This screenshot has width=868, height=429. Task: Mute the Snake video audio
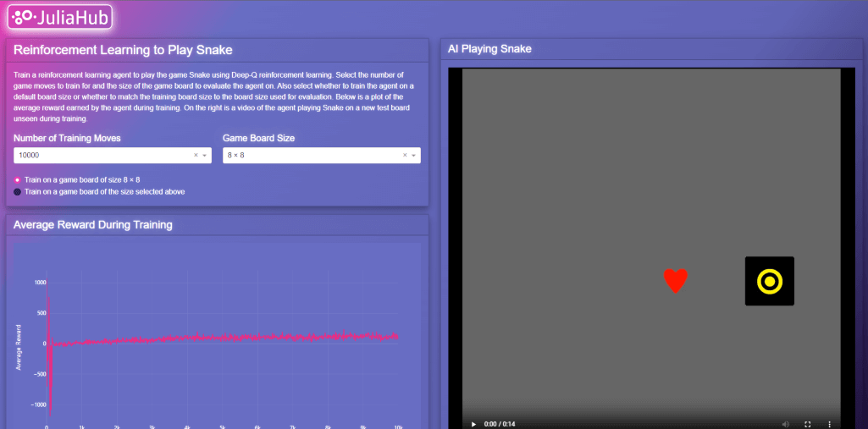point(785,424)
